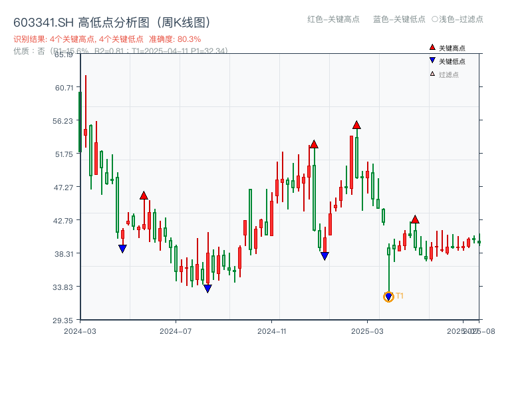Select the 65.19 y-axis price label

[65, 56]
